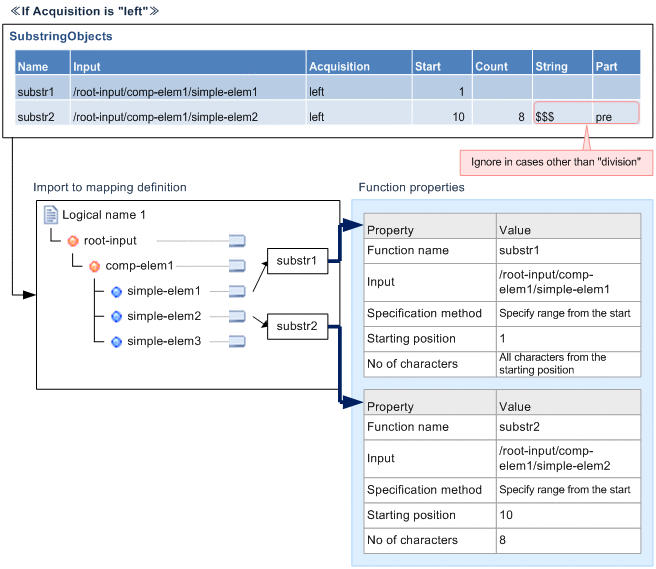This screenshot has width=656, height=569.
Task: Click the /root-input/comp-elem1/simple-elem2 table cell
Action: pos(188,113)
